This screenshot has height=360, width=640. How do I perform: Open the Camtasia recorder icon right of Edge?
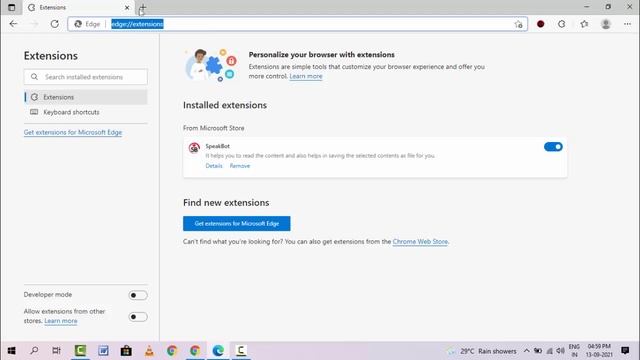coord(241,351)
